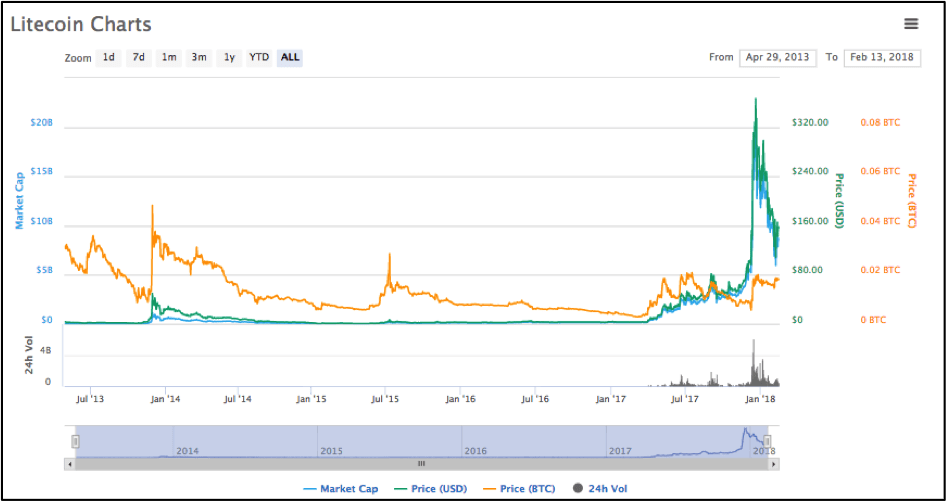Click the Jul '17 x-axis label
Image resolution: width=947 pixels, height=502 pixels.
684,399
